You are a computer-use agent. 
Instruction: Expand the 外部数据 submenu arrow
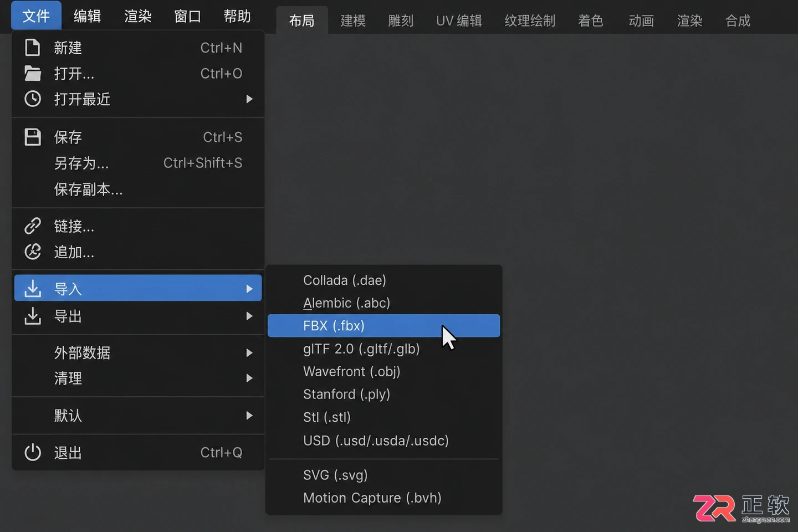[x=249, y=352]
